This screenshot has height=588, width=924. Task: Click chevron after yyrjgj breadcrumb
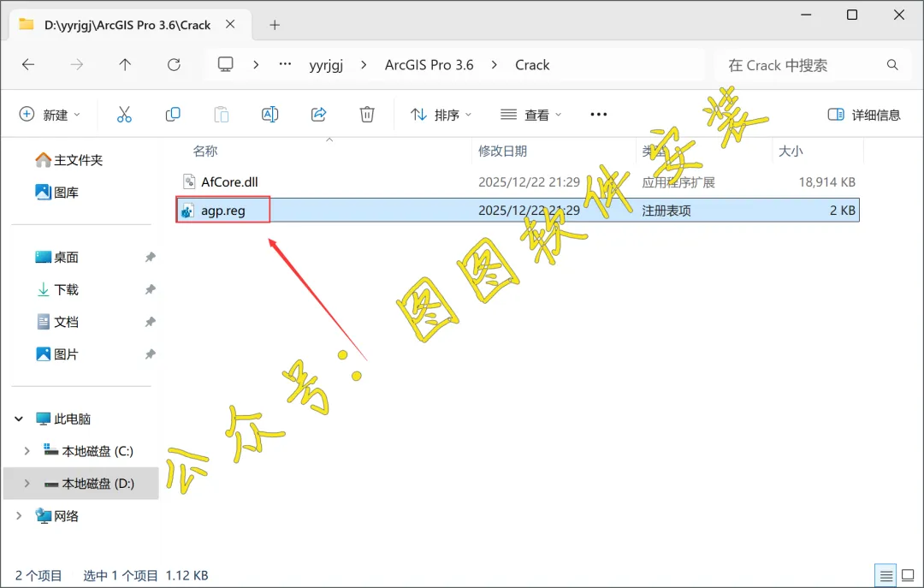pyautogui.click(x=364, y=65)
